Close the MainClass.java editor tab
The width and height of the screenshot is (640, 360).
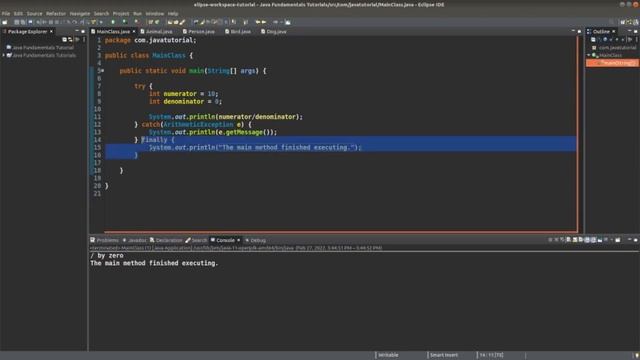click(134, 31)
